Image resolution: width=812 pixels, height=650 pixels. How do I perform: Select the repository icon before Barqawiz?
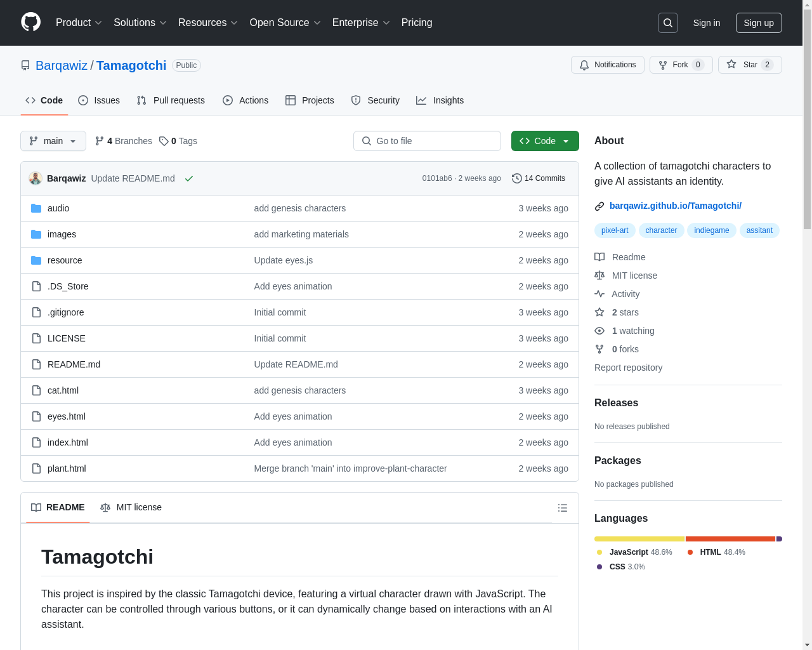(x=25, y=65)
